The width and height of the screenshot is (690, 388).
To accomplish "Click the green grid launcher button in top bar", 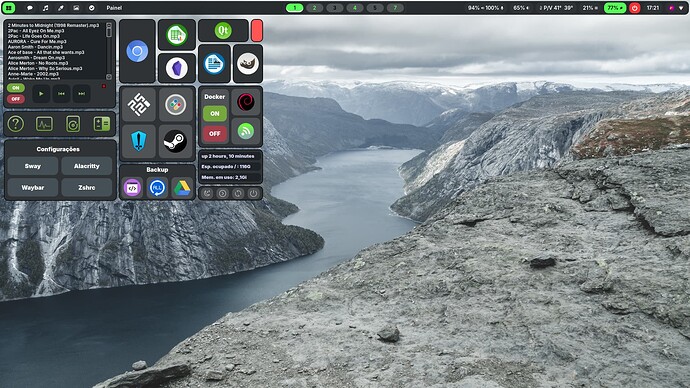I will [x=9, y=8].
